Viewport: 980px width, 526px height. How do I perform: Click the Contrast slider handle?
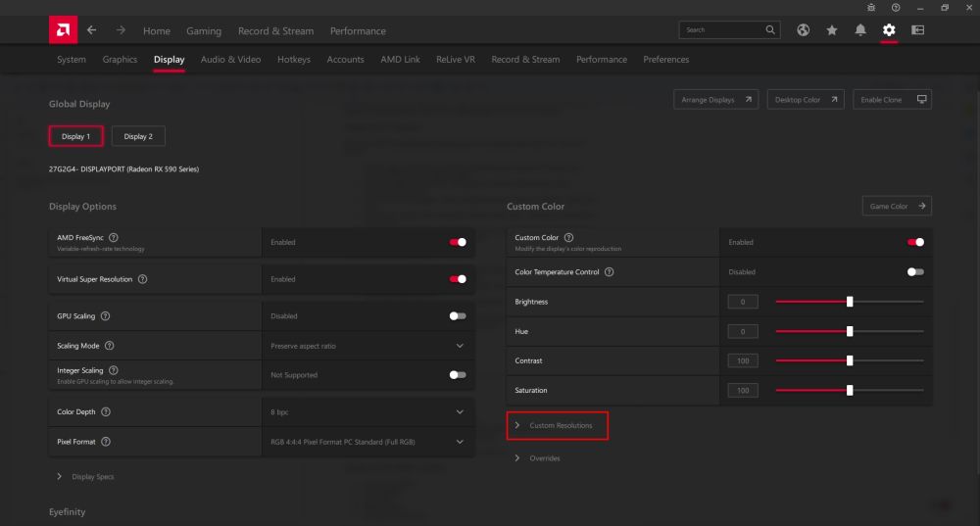pyautogui.click(x=850, y=360)
